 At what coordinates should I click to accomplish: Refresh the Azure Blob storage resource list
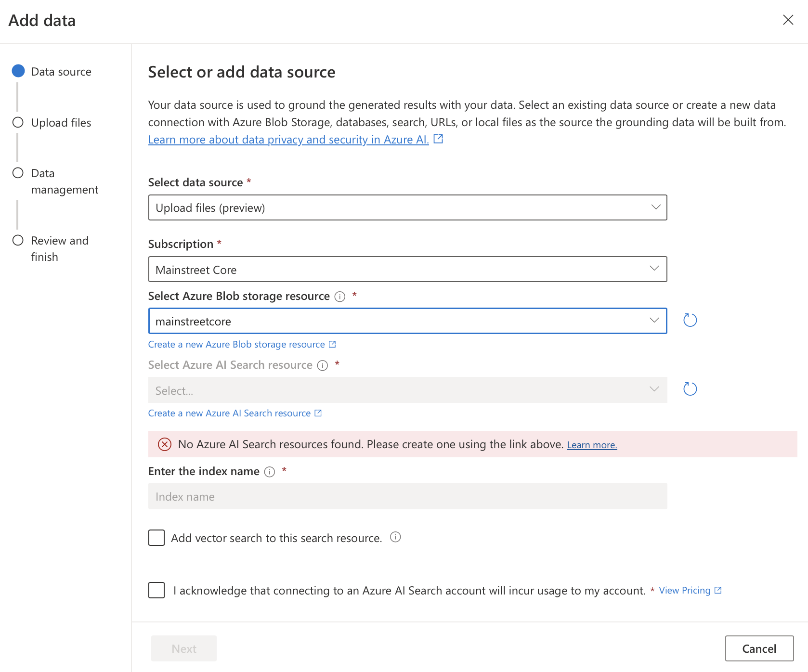click(690, 320)
